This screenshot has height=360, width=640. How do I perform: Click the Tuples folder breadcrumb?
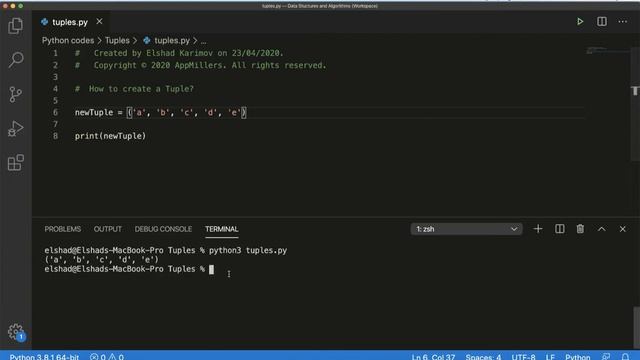click(117, 40)
